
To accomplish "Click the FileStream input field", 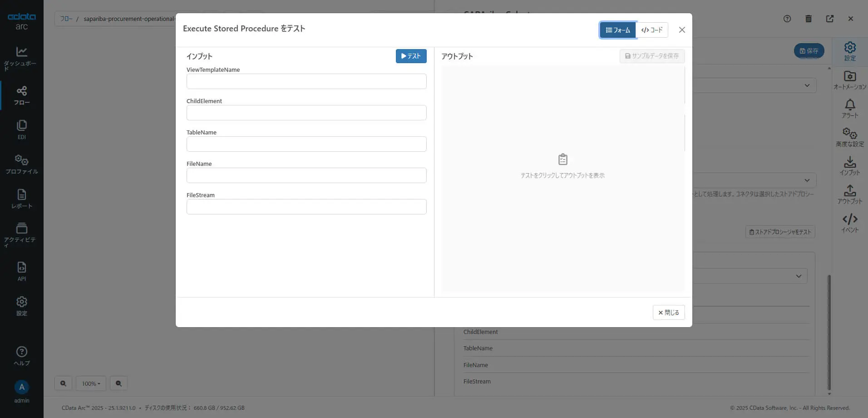I will [306, 207].
